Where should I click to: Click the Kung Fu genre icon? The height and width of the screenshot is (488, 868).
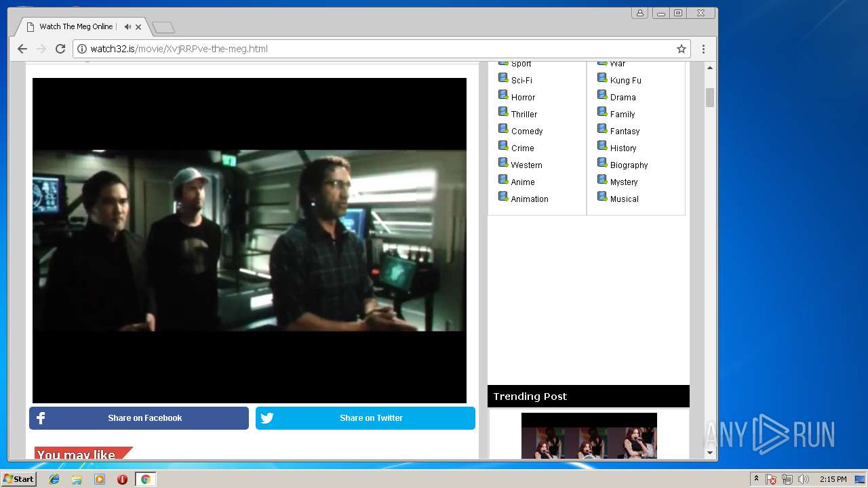point(602,78)
